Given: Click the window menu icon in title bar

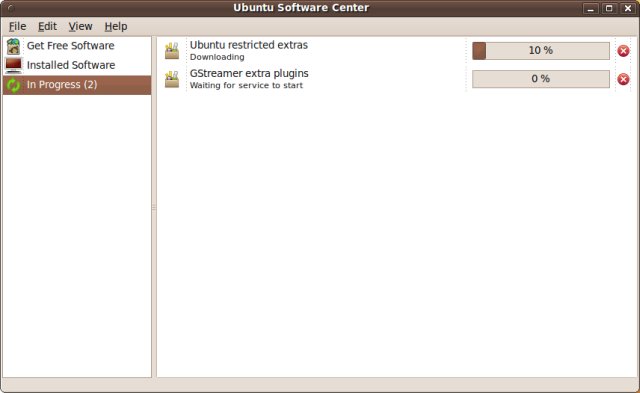Looking at the screenshot, I should click(10, 8).
